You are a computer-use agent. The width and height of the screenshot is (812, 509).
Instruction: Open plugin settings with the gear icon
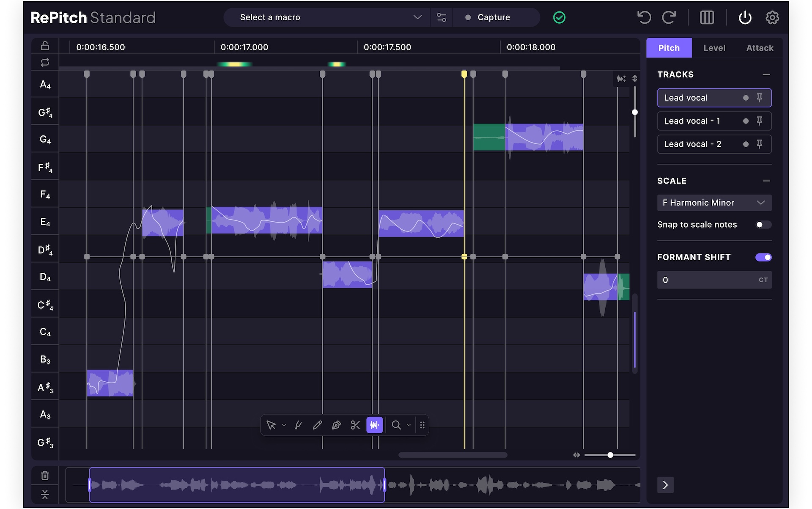coord(772,17)
